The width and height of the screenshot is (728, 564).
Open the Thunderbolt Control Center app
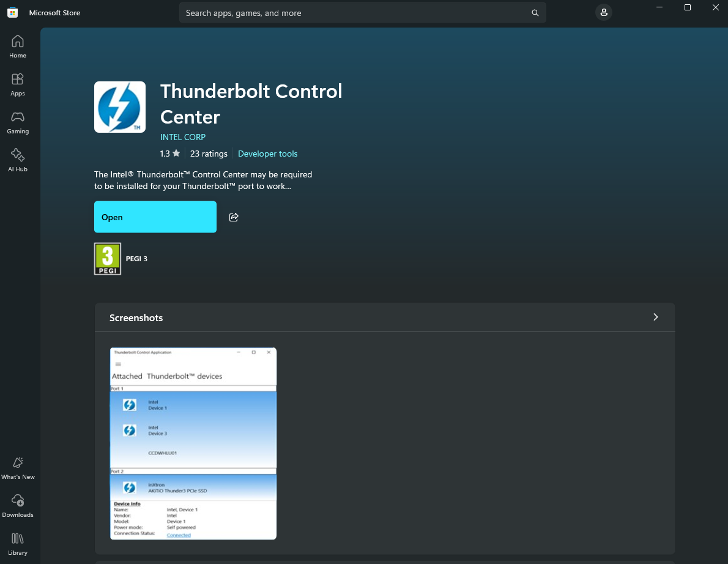pyautogui.click(x=155, y=217)
